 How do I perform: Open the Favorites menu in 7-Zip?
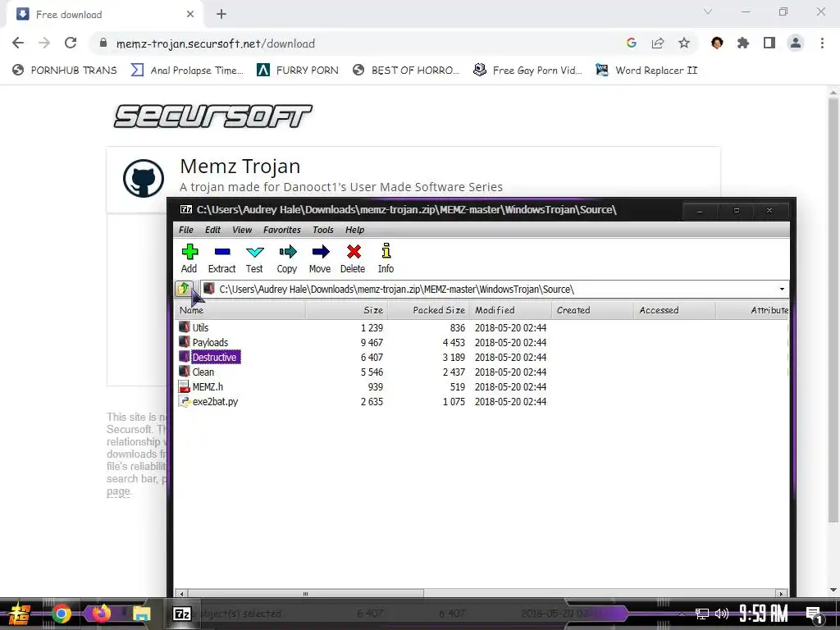[282, 230]
